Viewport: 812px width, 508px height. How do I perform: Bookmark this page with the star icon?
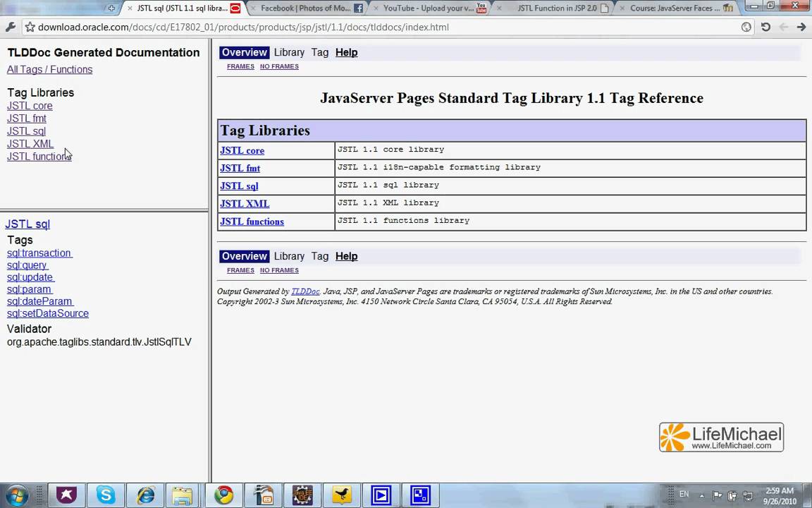tap(30, 27)
